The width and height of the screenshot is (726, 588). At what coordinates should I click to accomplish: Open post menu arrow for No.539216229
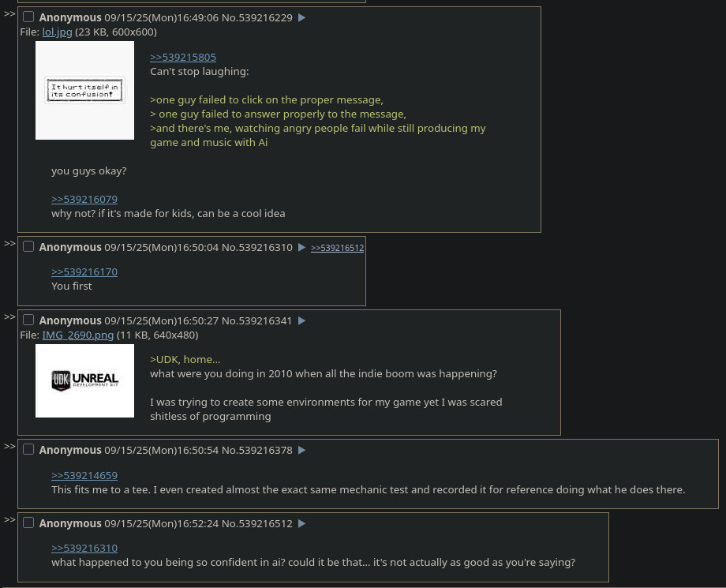tap(302, 17)
